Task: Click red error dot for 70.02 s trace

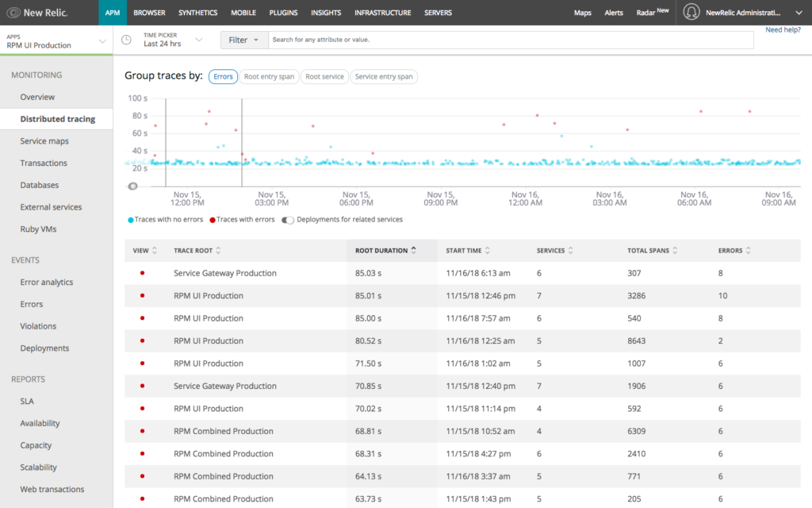Action: click(142, 408)
